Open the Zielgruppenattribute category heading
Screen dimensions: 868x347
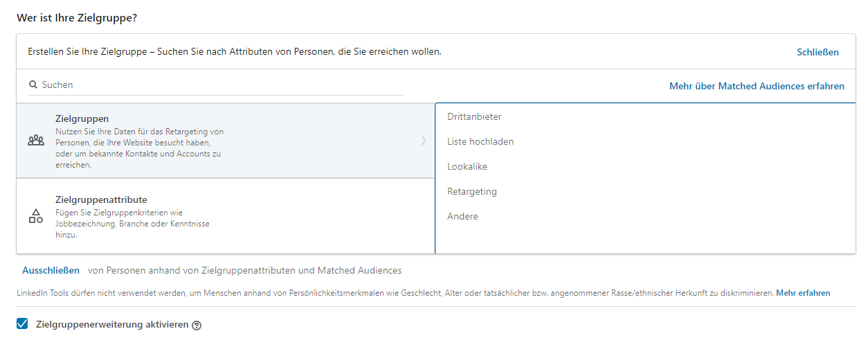101,199
